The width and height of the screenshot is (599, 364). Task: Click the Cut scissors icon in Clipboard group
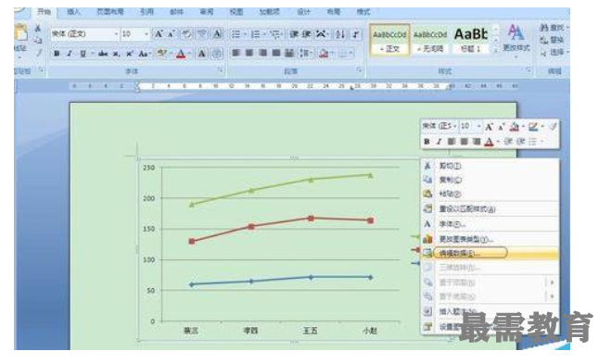click(37, 28)
